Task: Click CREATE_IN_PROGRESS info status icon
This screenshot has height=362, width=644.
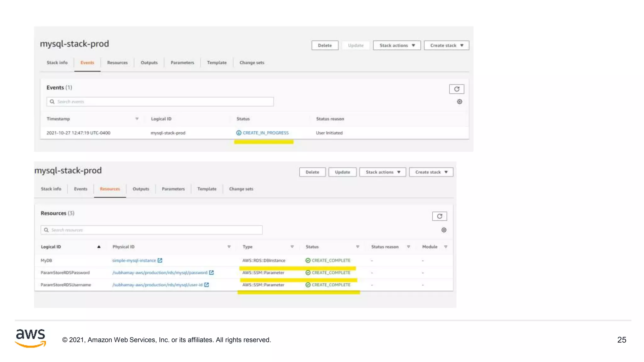Action: point(239,133)
